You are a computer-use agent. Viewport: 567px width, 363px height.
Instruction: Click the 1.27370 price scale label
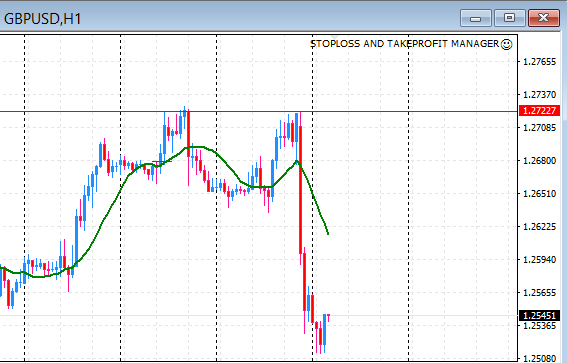(x=539, y=95)
